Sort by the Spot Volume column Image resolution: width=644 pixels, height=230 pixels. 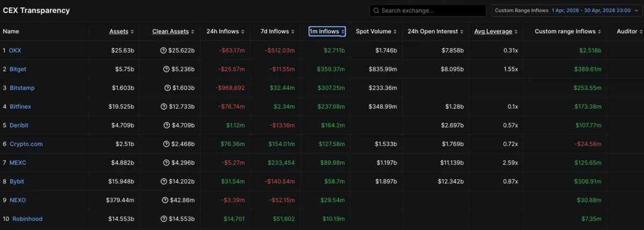point(376,32)
